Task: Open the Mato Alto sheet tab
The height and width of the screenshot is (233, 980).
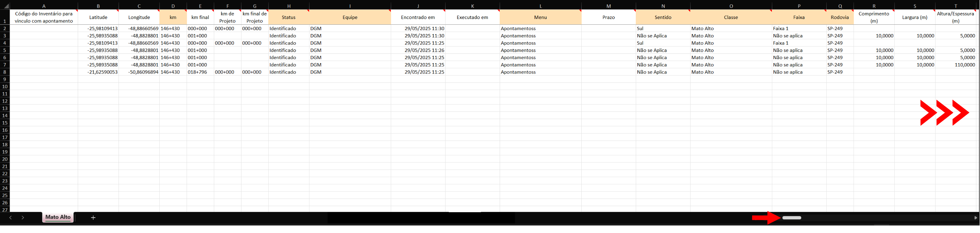Action: (x=58, y=217)
